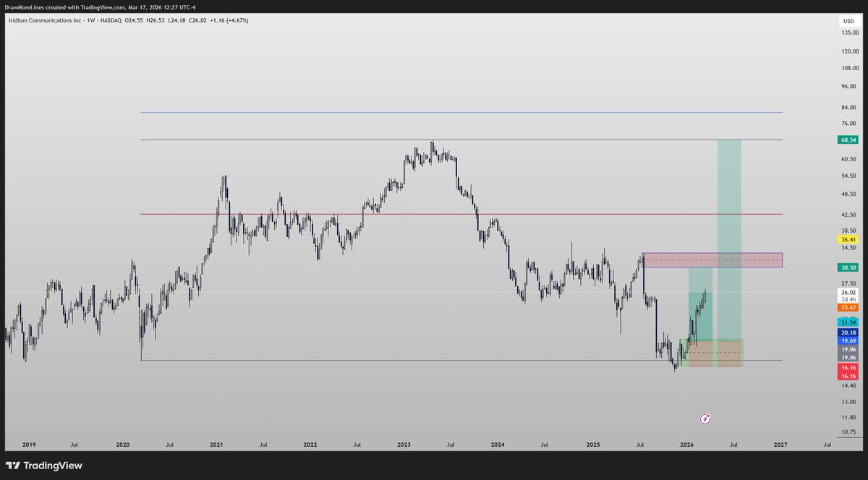Image resolution: width=868 pixels, height=480 pixels.
Task: Select the orange 25.67 price label
Action: (x=848, y=307)
